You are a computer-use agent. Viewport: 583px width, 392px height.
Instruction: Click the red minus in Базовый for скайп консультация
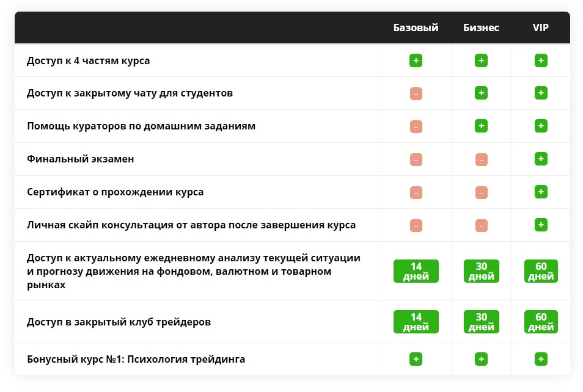tap(416, 225)
